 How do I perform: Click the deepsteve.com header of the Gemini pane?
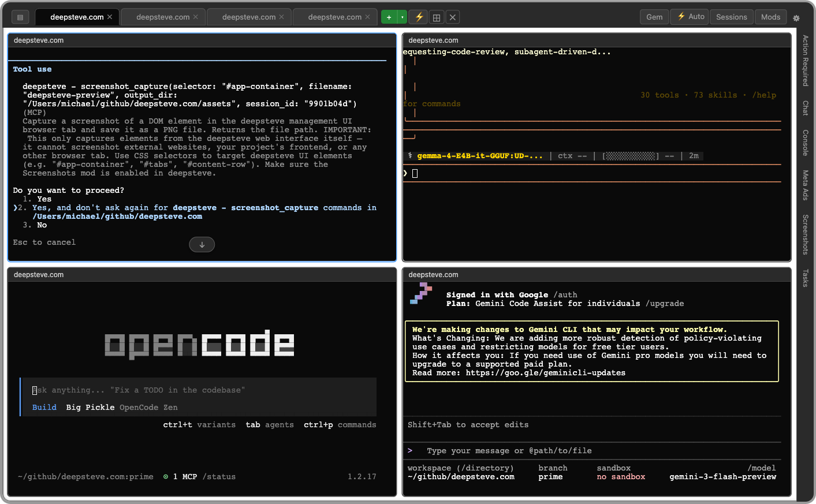click(x=597, y=275)
